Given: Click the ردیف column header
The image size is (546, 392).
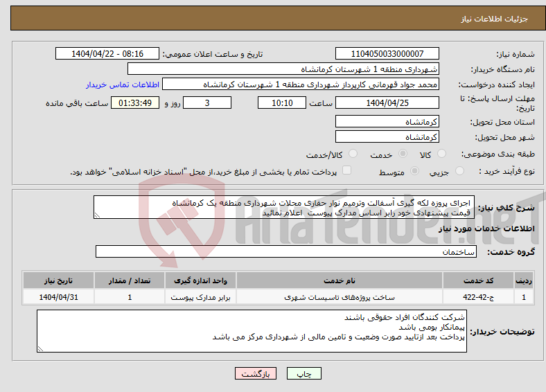Looking at the screenshot, I should [524, 280].
